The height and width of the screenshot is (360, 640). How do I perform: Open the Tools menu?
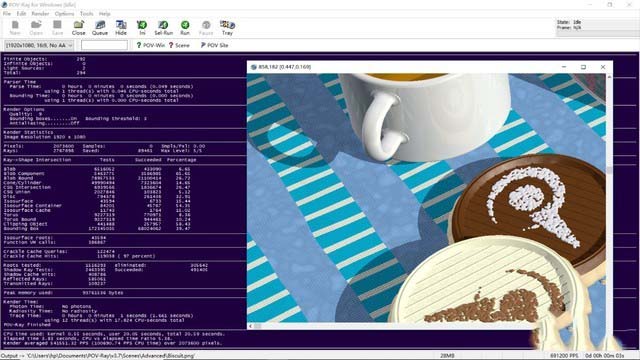point(87,13)
